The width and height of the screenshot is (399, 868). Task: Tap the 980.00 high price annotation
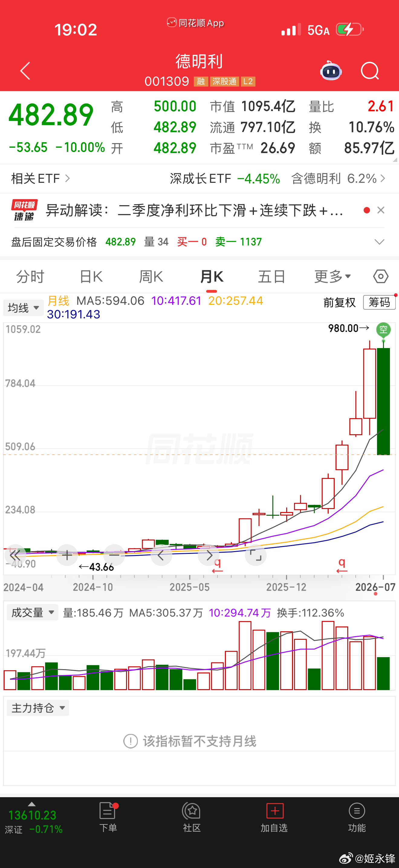(x=349, y=328)
